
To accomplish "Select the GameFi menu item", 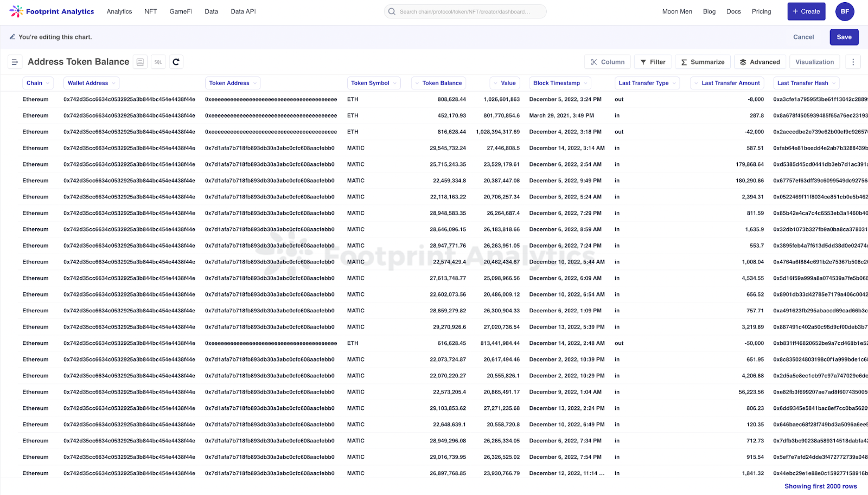I will pyautogui.click(x=181, y=11).
